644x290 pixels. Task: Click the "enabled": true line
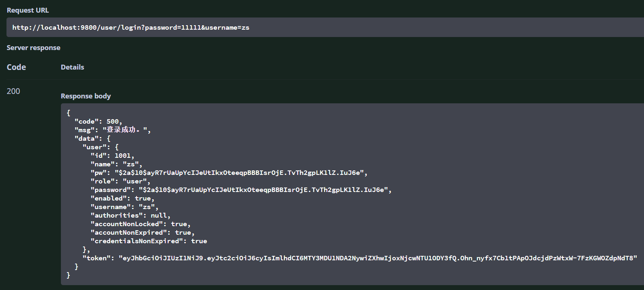point(122,198)
